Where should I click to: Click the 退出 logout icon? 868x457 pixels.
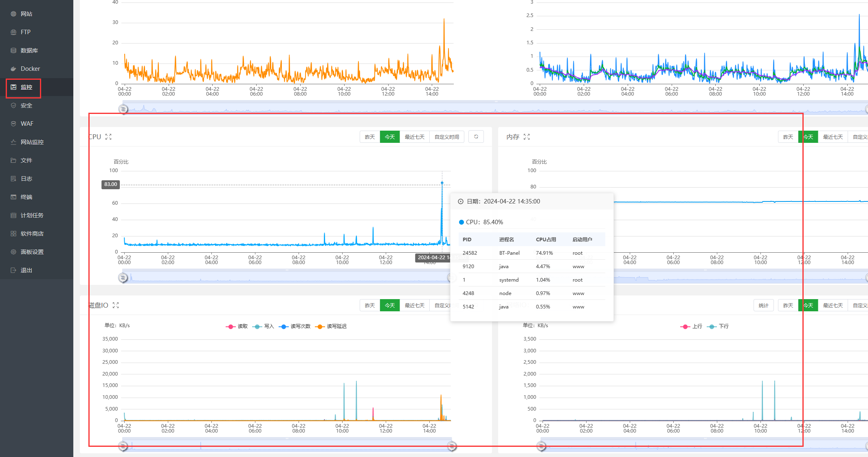13,270
